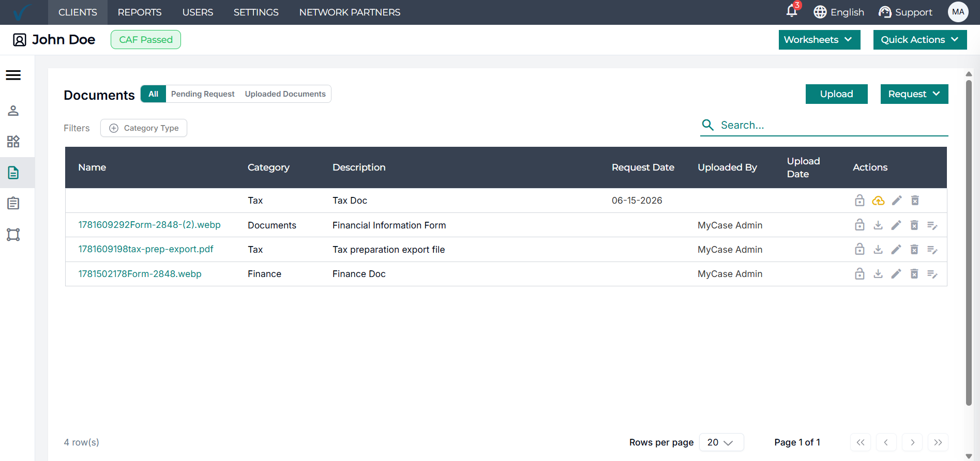This screenshot has width=980, height=461.
Task: Open notes icon for tax-prep-export.pdf
Action: click(x=932, y=250)
